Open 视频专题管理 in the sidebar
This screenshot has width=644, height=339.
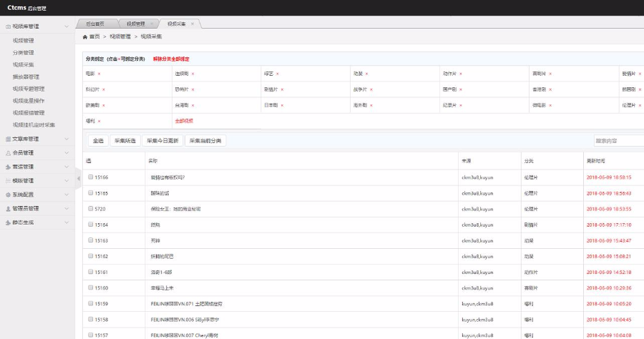pyautogui.click(x=29, y=89)
